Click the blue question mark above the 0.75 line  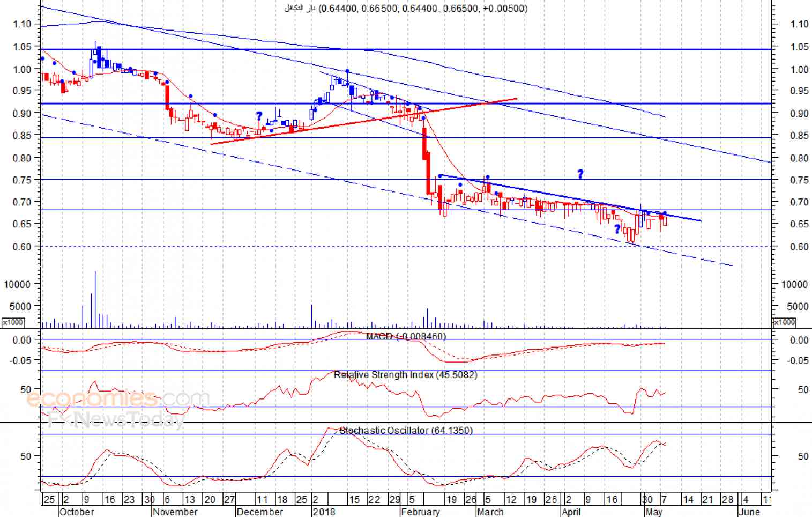click(x=580, y=174)
